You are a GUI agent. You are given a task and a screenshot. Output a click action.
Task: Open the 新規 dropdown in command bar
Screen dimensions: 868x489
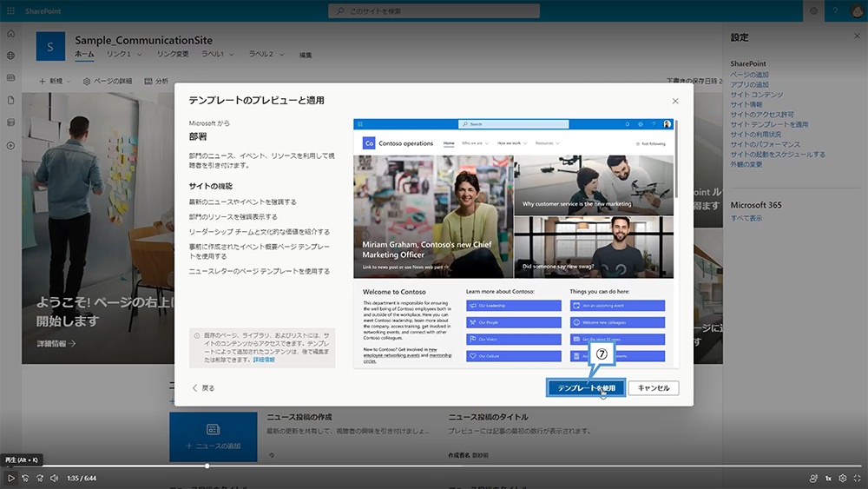point(55,81)
